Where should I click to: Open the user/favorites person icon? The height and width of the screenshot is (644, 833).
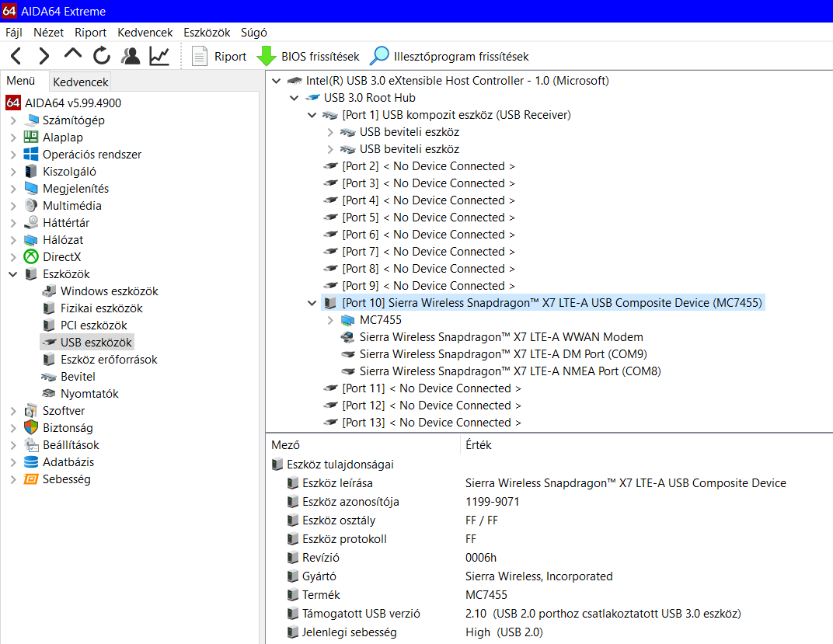(131, 56)
